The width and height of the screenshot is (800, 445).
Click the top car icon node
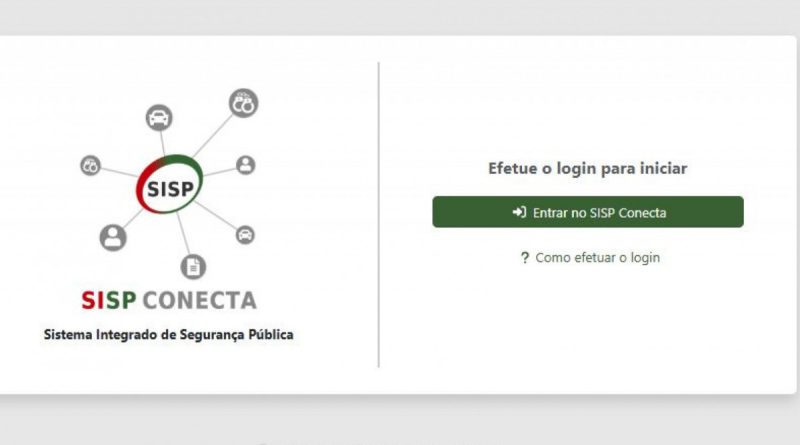coord(159,117)
